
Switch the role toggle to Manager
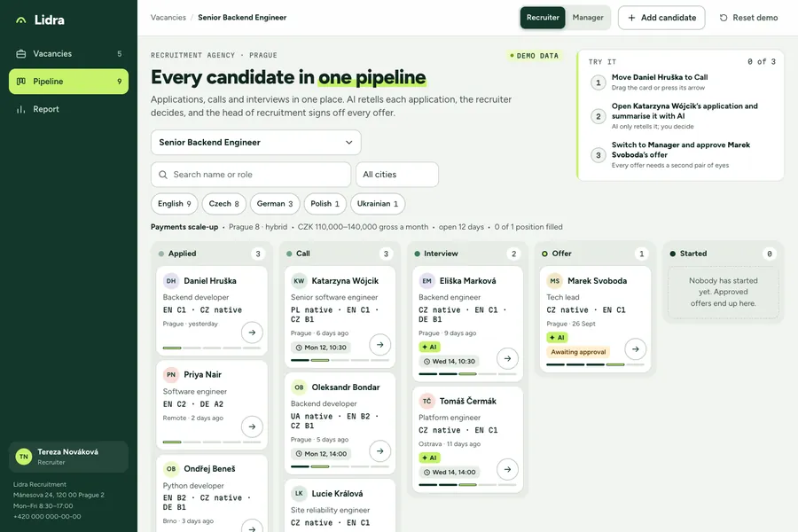[588, 18]
